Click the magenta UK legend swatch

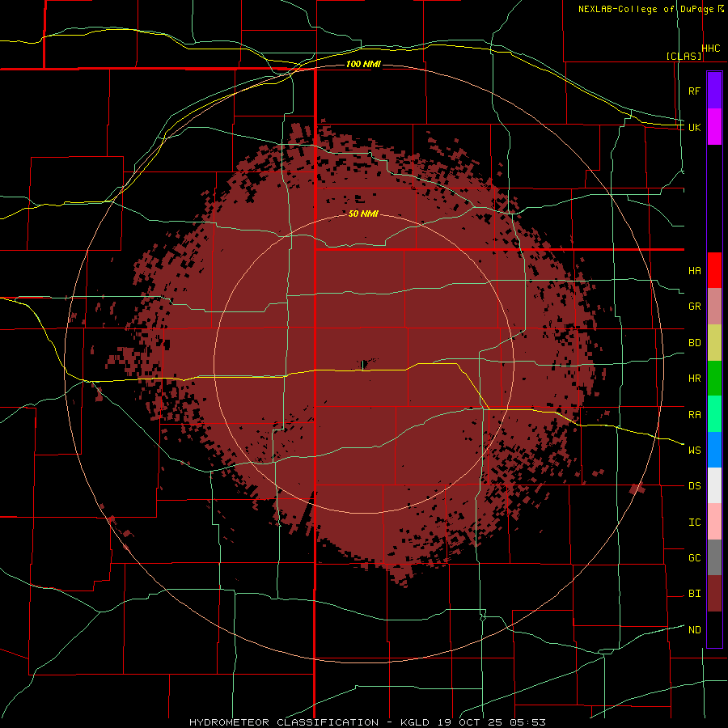pos(714,126)
